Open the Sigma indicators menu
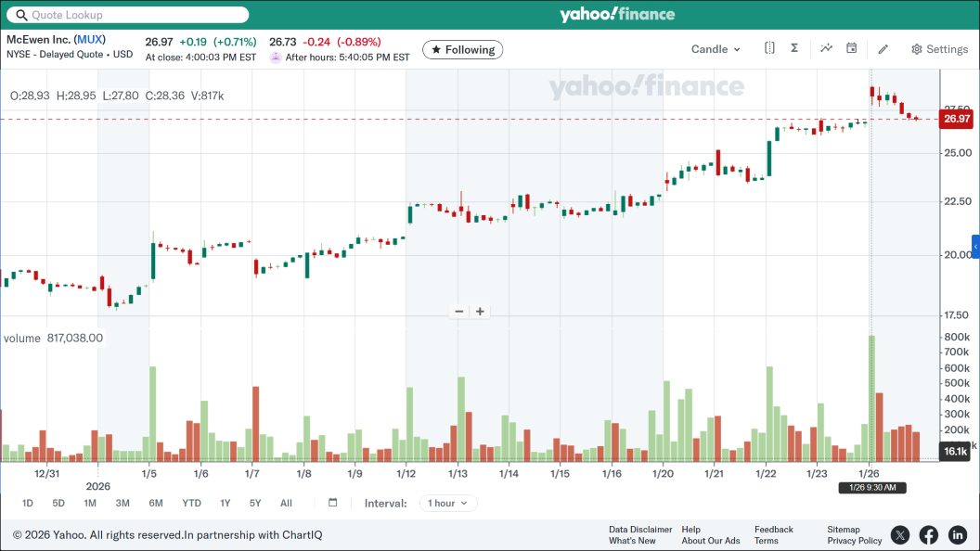The image size is (980, 551). tap(794, 49)
